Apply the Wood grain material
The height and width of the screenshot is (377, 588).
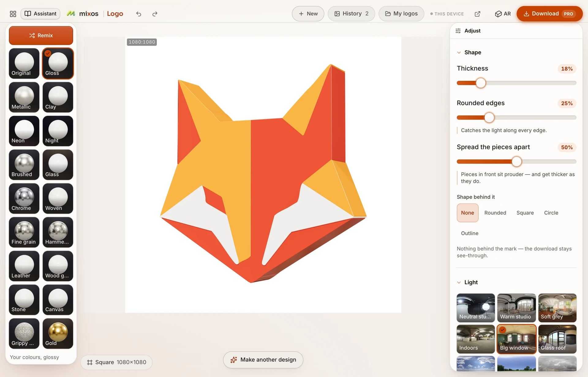(x=58, y=266)
